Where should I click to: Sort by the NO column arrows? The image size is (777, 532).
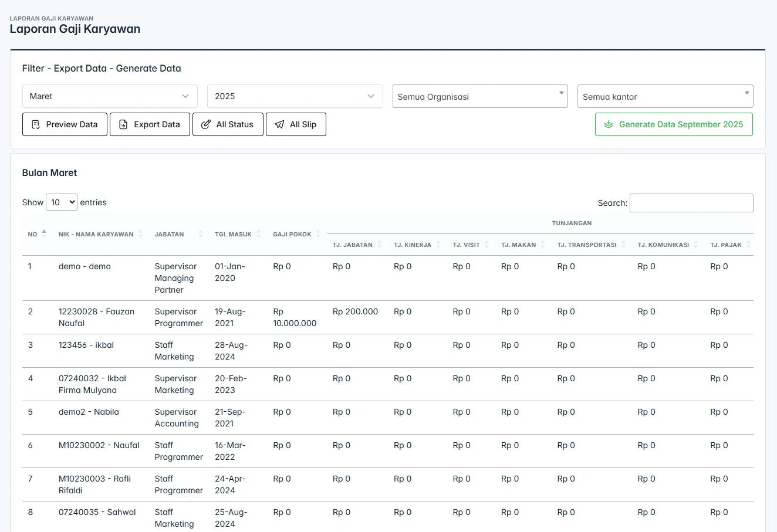[x=44, y=234]
